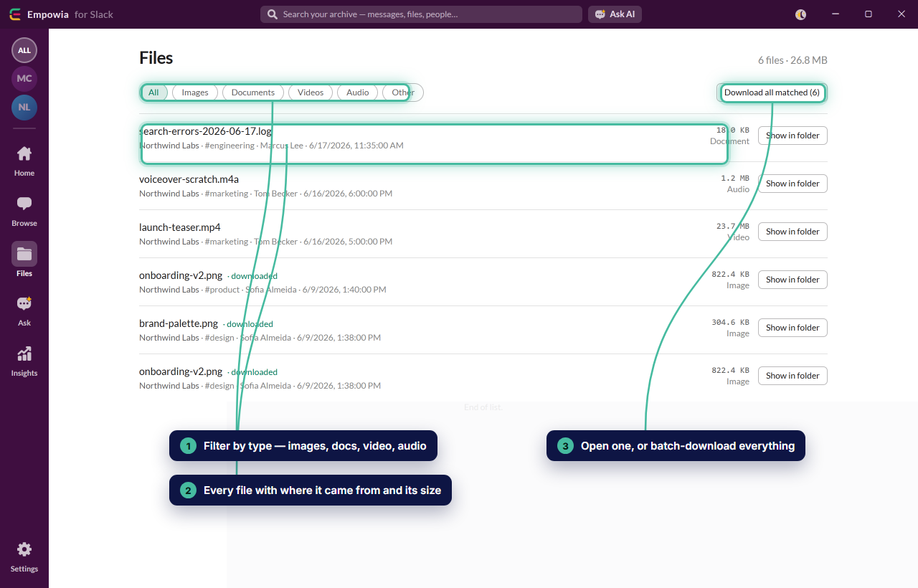This screenshot has width=918, height=588.
Task: Click Download all matched (6)
Action: tap(772, 93)
